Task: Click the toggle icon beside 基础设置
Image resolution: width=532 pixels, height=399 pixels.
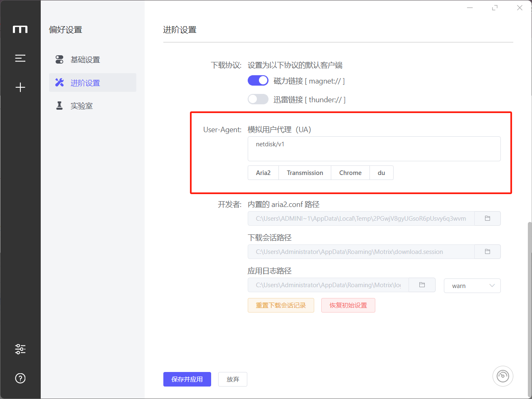Action: pos(59,59)
